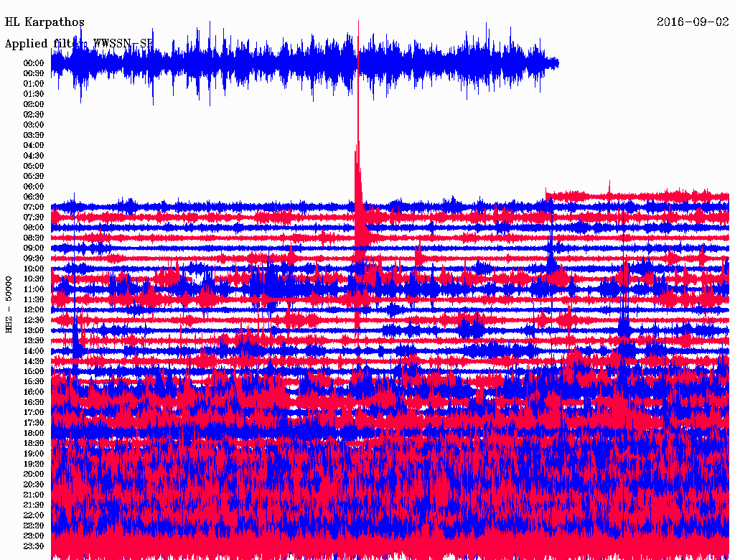The width and height of the screenshot is (735, 560).
Task: Click the 12:00 time label
Action: [34, 309]
